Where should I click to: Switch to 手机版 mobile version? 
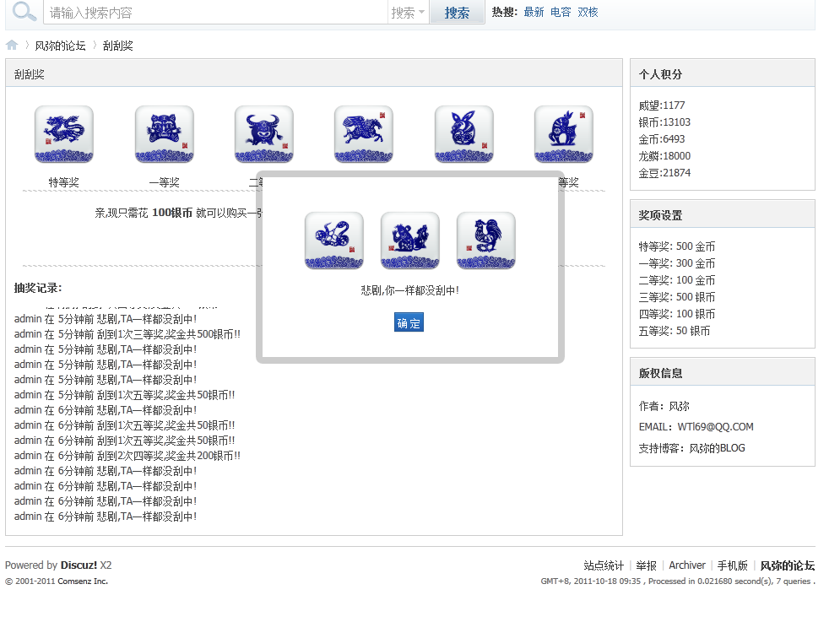click(732, 565)
